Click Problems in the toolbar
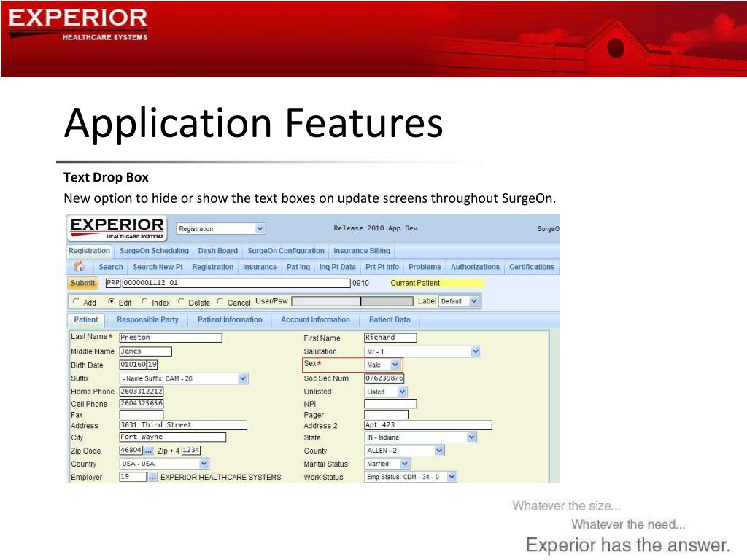Screen dimensions: 747x560 [x=425, y=267]
